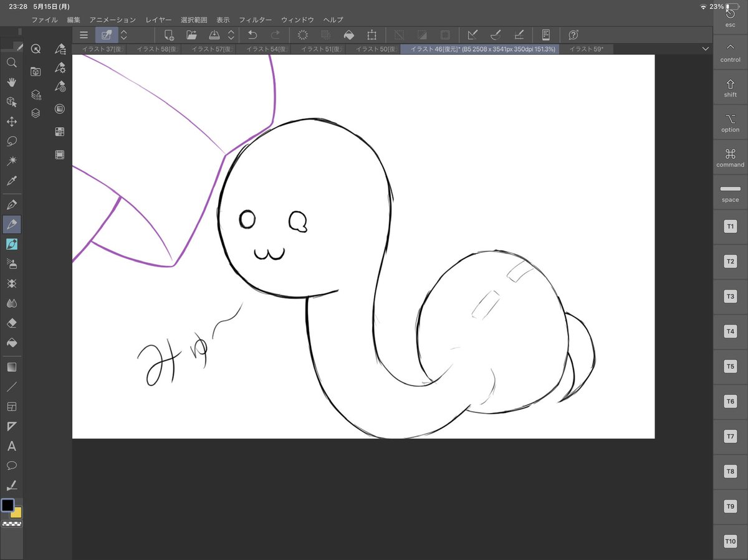The width and height of the screenshot is (748, 560).
Task: Select the Brush tool with teal icon
Action: click(x=11, y=244)
